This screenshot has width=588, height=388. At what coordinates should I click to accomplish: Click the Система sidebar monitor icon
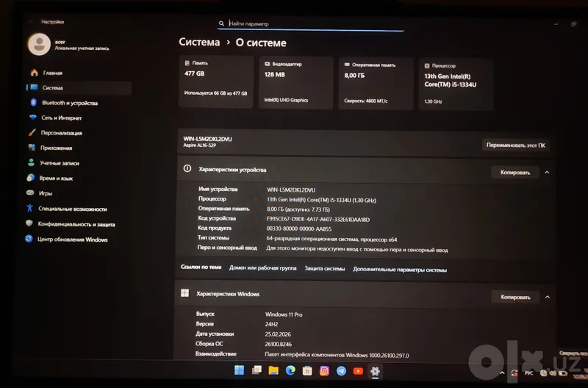[x=34, y=87]
